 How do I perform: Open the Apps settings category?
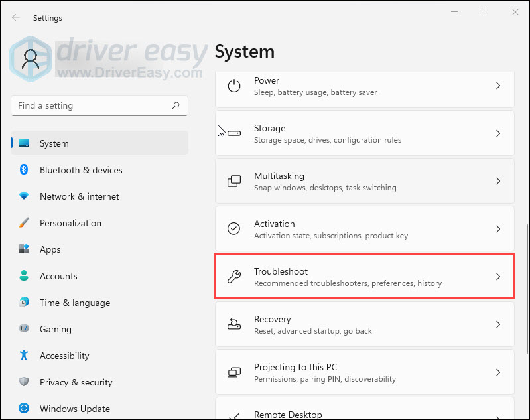[x=50, y=249]
